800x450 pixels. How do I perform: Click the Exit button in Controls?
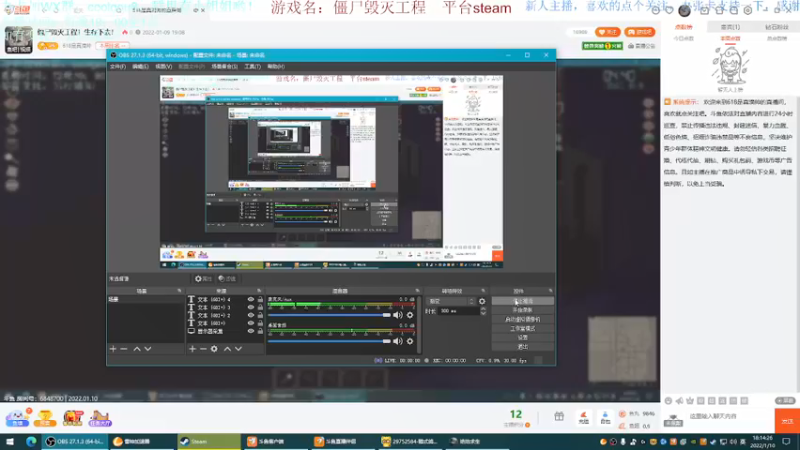click(x=522, y=347)
